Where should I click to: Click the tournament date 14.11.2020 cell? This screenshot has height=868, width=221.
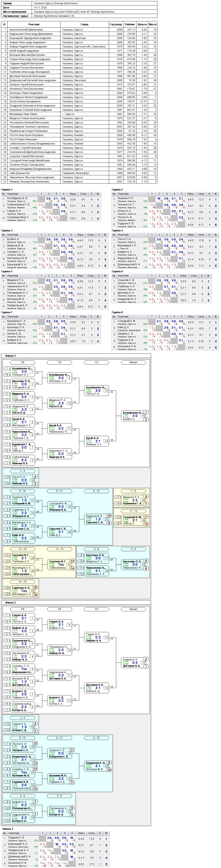(95, 7)
